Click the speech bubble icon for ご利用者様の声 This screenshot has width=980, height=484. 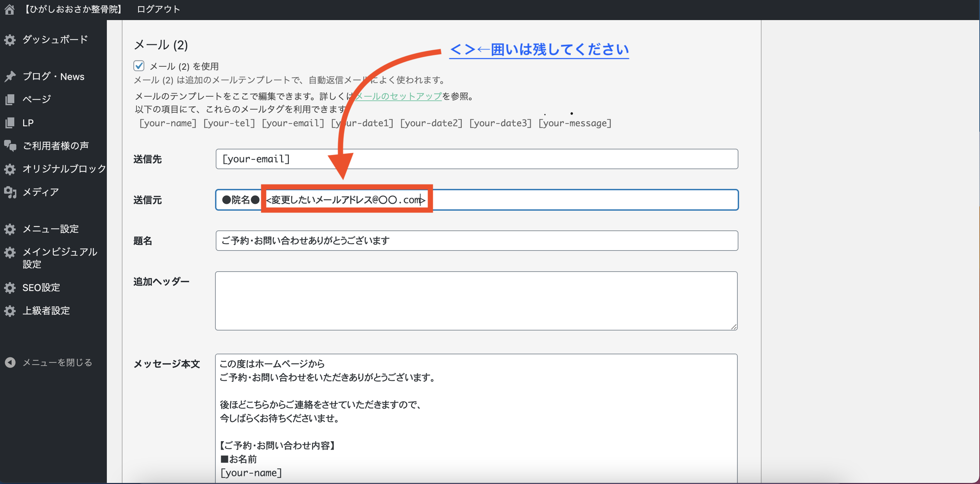point(10,146)
